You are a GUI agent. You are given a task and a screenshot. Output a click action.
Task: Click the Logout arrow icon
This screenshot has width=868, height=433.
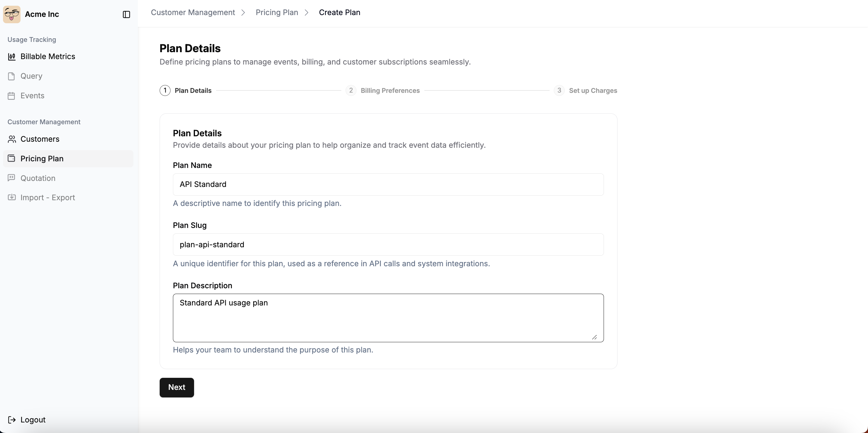coord(12,419)
